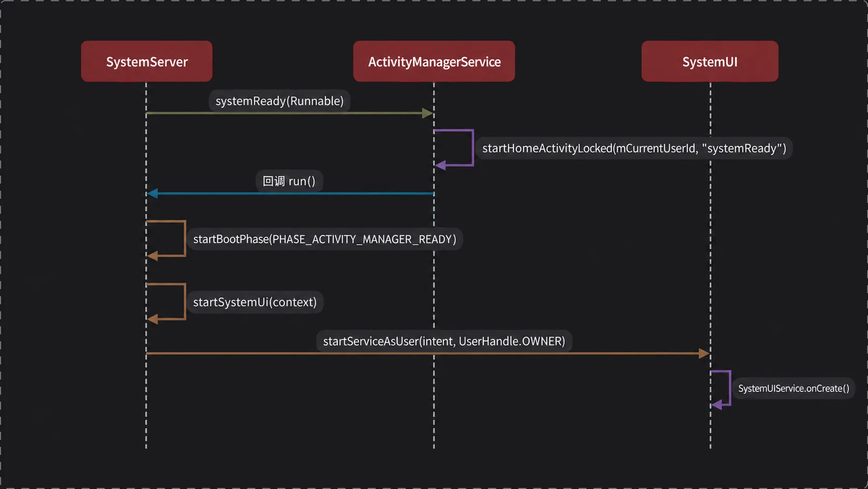Viewport: 868px width, 489px height.
Task: Select the SystemServer participant box
Action: tap(146, 61)
